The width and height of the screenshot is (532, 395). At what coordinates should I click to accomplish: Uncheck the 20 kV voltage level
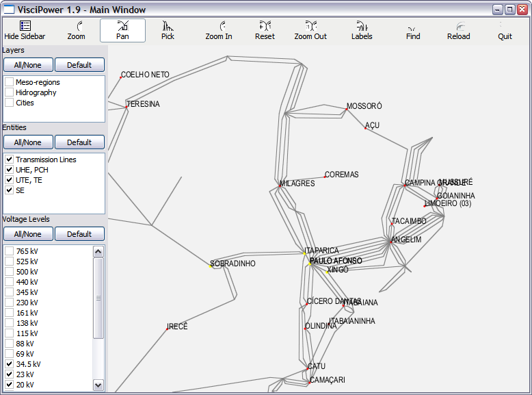(10, 385)
